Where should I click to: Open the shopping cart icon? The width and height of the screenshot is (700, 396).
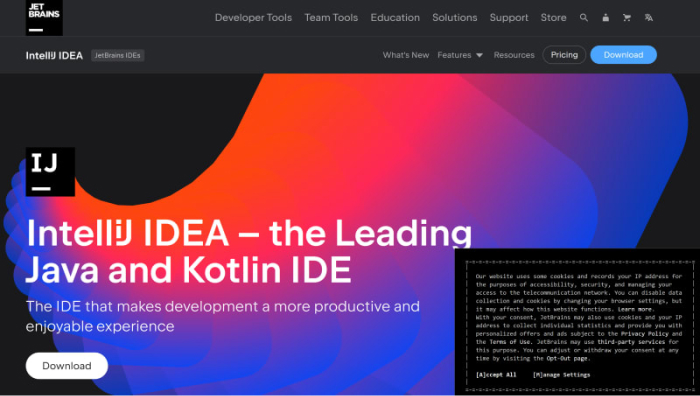point(627,18)
